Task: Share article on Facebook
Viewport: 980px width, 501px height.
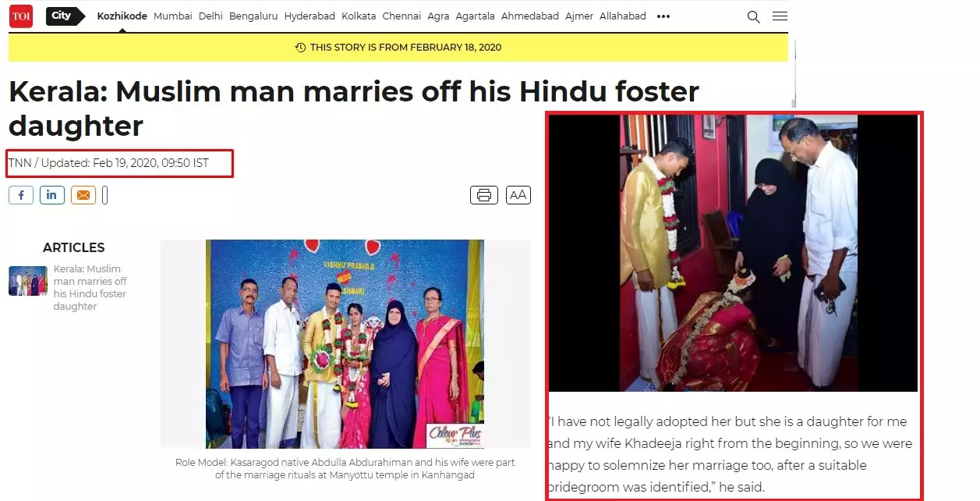Action: click(21, 195)
